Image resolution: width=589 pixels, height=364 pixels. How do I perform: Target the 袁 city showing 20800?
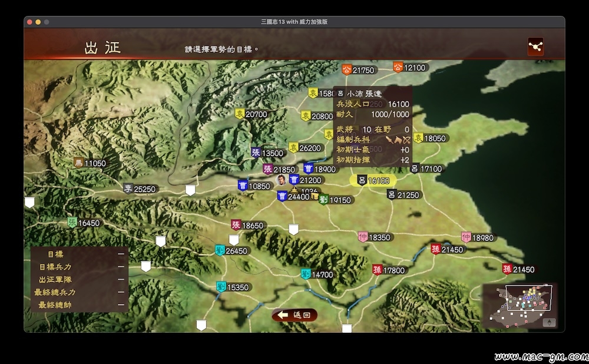point(317,116)
